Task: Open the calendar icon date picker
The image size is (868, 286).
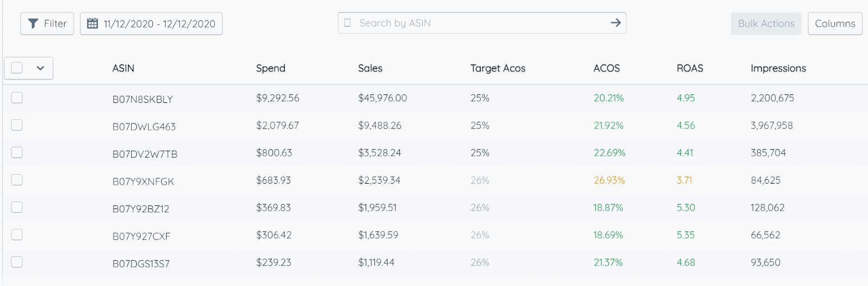Action: point(93,23)
